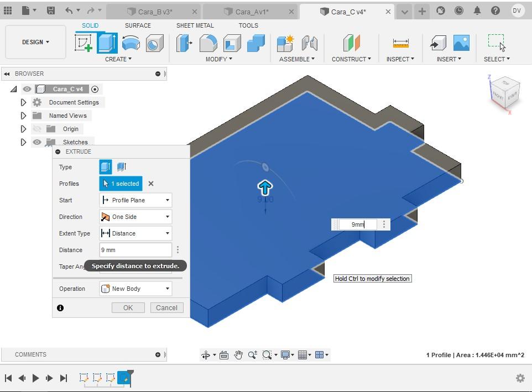This screenshot has height=392, width=532.
Task: Select the Fillet tool
Action: [208, 43]
